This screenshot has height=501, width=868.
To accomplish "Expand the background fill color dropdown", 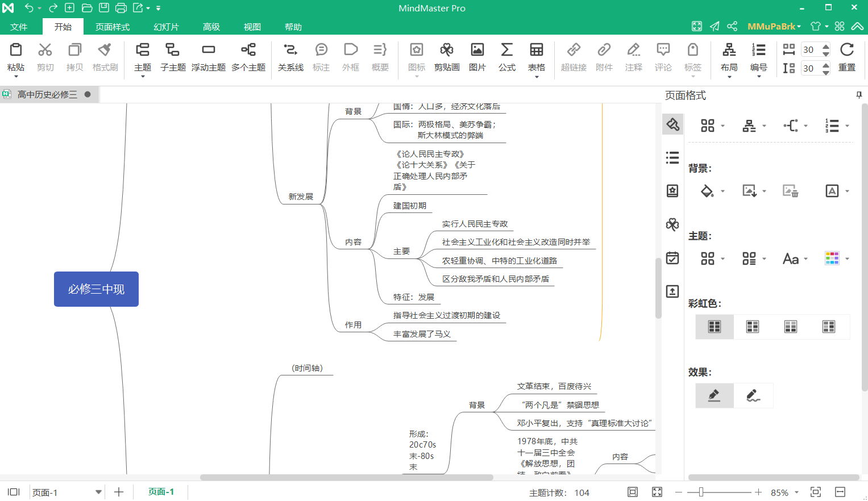I will pos(722,191).
